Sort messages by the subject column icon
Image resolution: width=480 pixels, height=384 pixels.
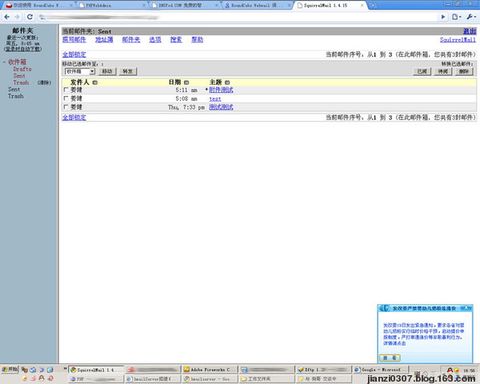[x=227, y=82]
